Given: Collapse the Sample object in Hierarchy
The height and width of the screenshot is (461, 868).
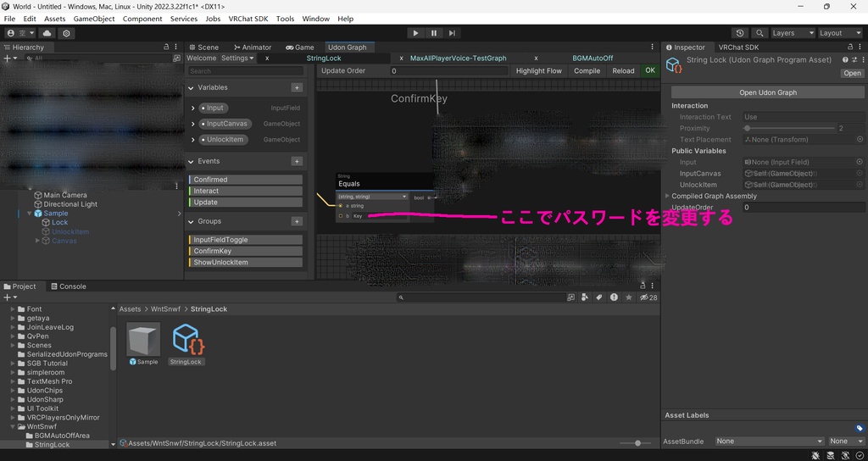Looking at the screenshot, I should [x=30, y=214].
